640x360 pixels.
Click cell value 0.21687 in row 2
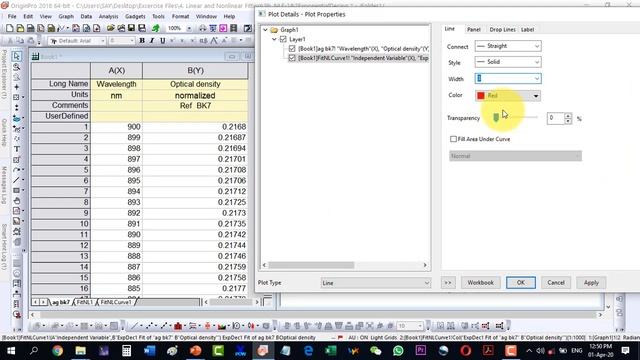(195, 138)
